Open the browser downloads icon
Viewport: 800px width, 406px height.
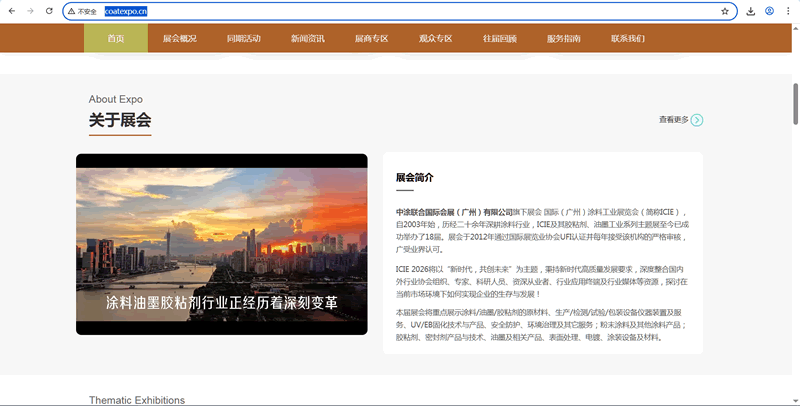(x=751, y=11)
